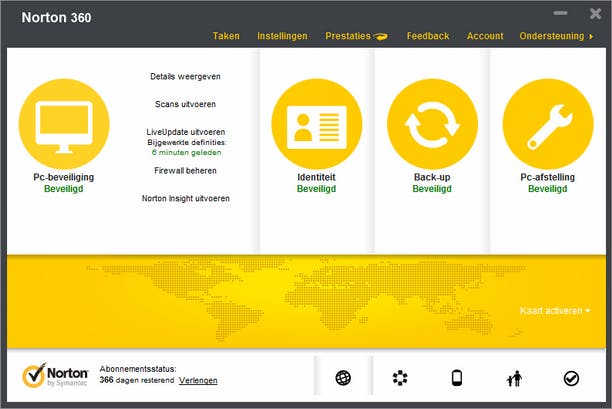The image size is (612, 409).
Task: Open the Feedback menu item
Action: (x=428, y=36)
